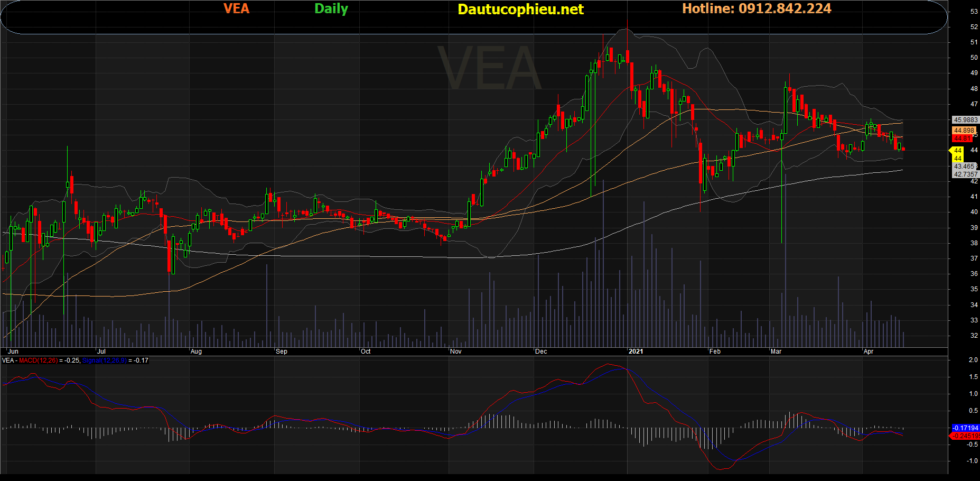This screenshot has height=481, width=980.
Task: Click the yellow current price 44 arrow marker
Action: click(957, 151)
